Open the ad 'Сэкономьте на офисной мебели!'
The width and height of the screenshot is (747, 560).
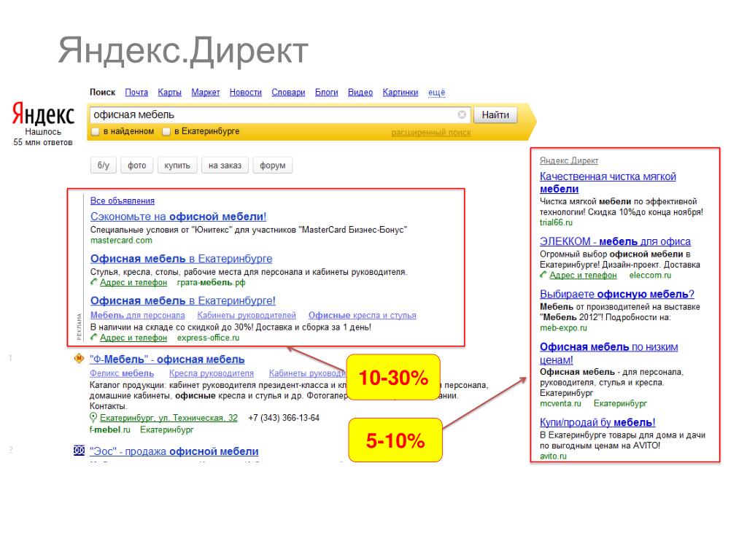(x=178, y=216)
